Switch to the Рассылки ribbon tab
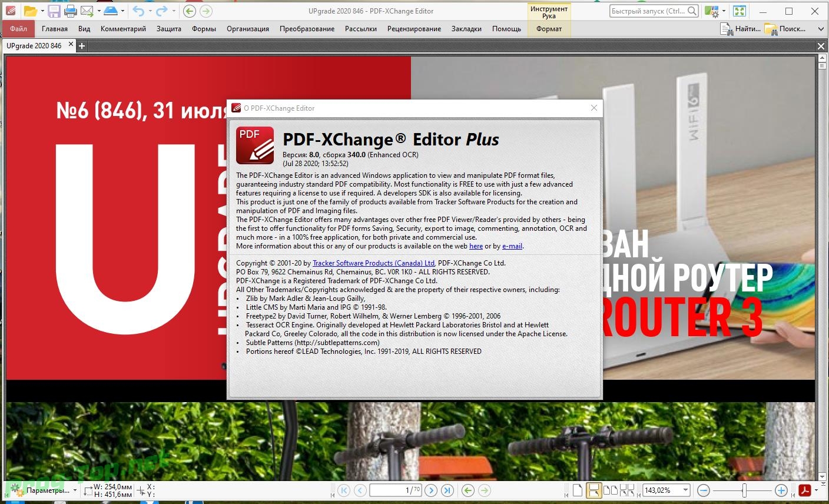Image resolution: width=829 pixels, height=504 pixels. point(361,28)
